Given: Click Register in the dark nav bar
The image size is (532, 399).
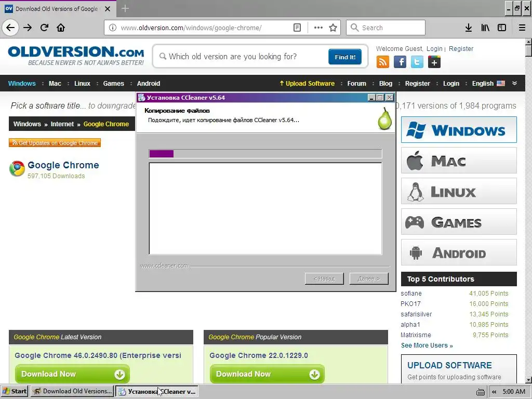Looking at the screenshot, I should (x=418, y=84).
